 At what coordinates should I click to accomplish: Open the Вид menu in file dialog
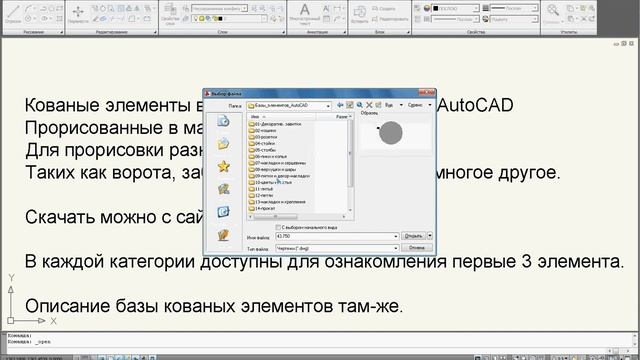pyautogui.click(x=393, y=105)
